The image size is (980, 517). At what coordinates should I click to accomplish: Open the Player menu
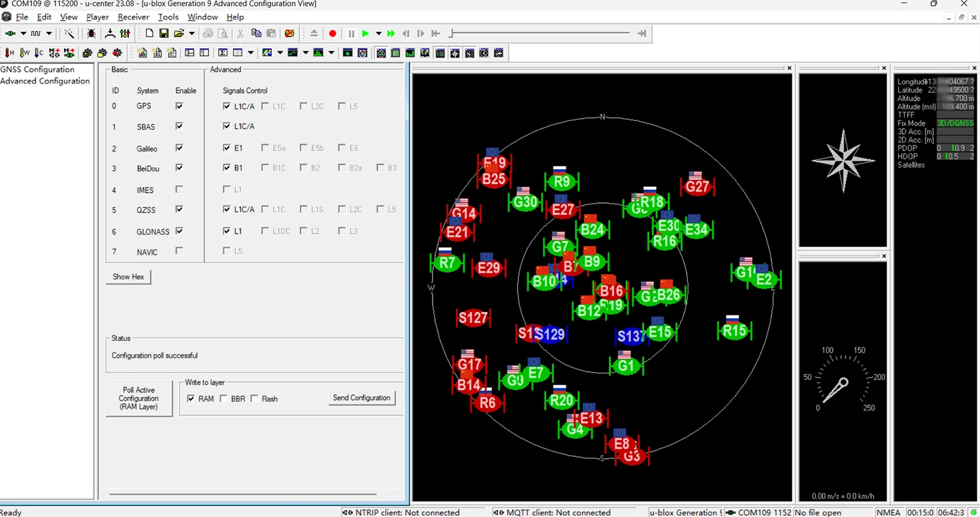[98, 17]
